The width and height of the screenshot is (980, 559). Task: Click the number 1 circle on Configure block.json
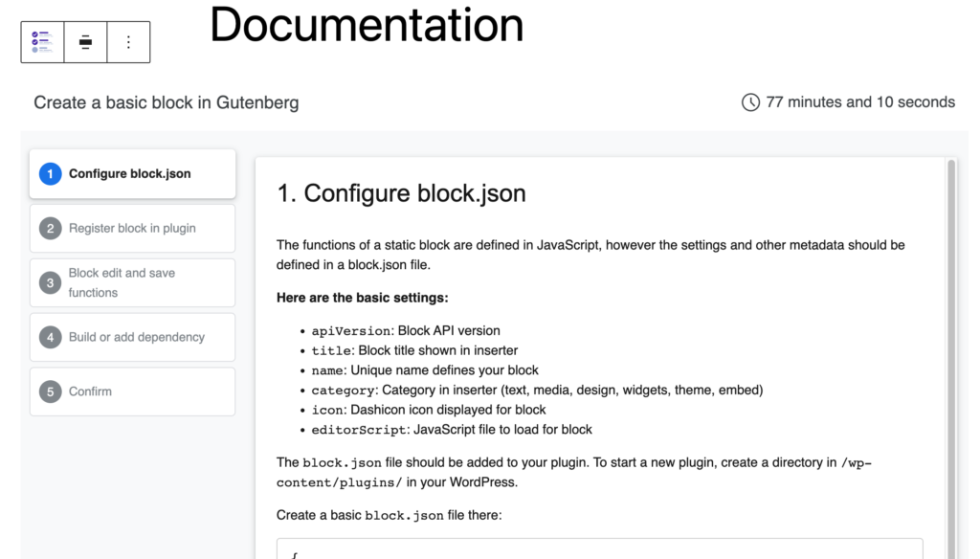[x=50, y=173]
